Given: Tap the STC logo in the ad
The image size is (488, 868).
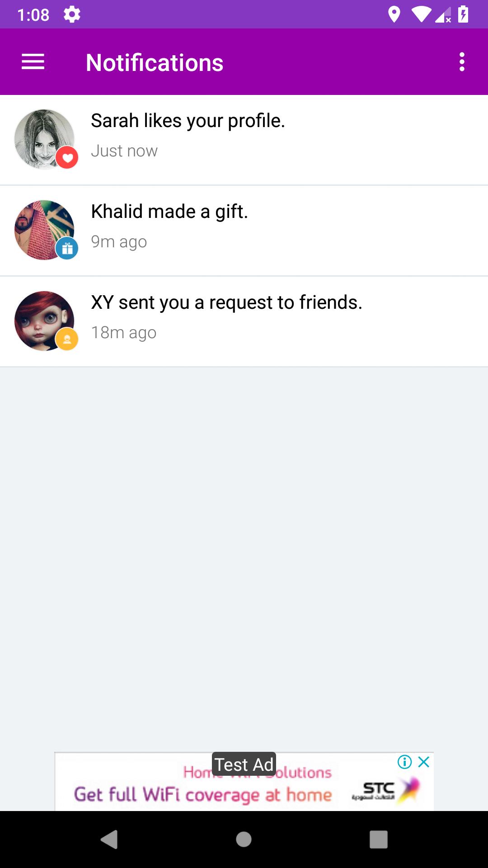Looking at the screenshot, I should pos(380,790).
